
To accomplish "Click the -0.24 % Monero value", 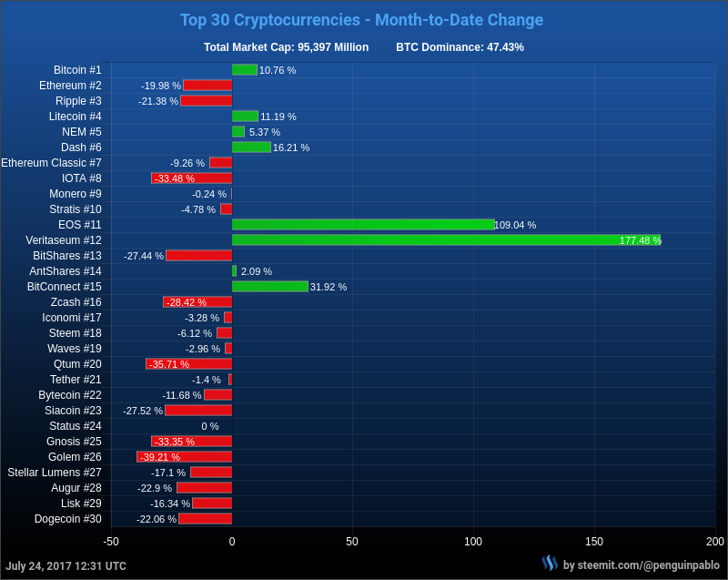I will (x=209, y=194).
